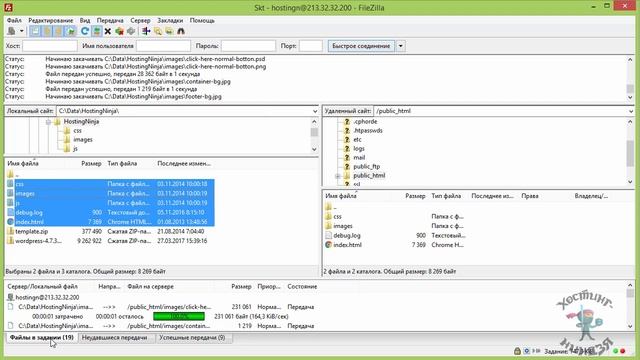Refresh file and folder lists
The image size is (640, 360).
coord(85,31)
